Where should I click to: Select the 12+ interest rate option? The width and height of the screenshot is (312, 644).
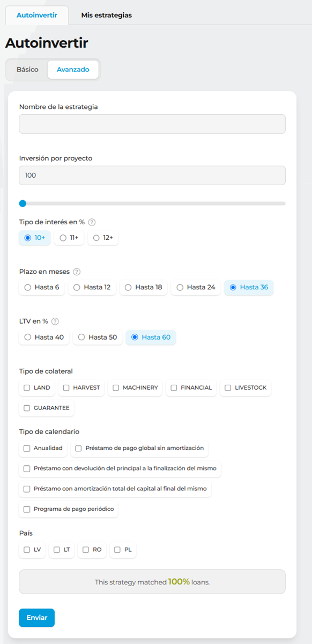click(x=103, y=238)
